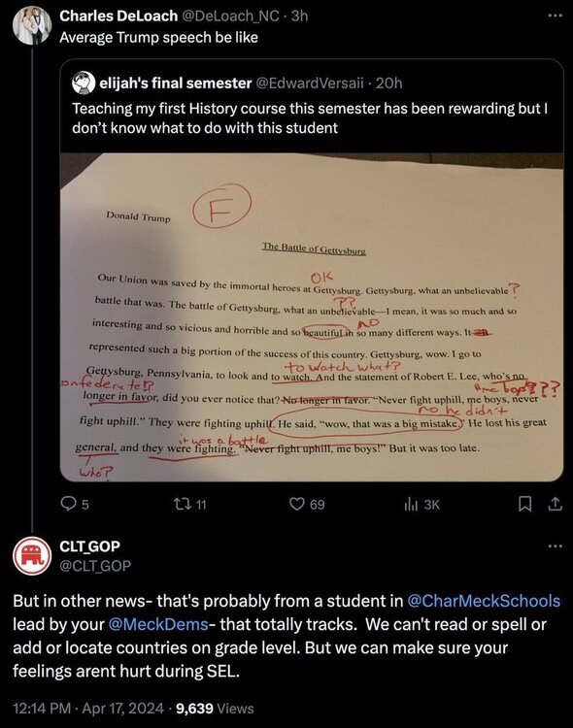573x728 pixels.
Task: Open the @DeLoach_NC handle
Action: 230,16
